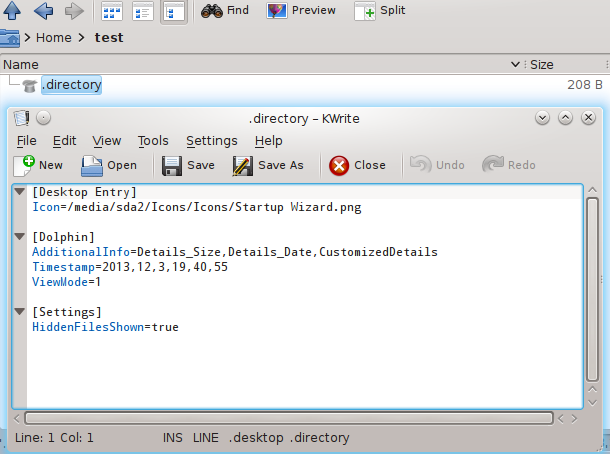Create a New document in KWrite
The image size is (610, 454).
click(38, 165)
